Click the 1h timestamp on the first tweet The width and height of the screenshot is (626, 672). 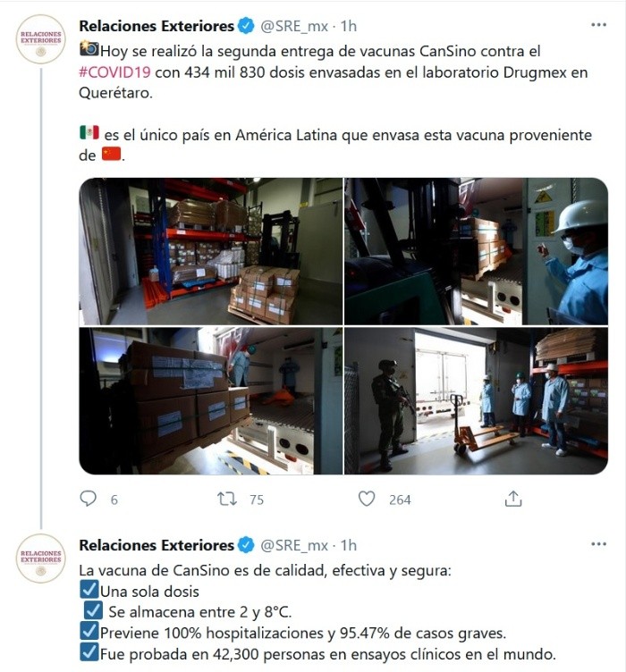(x=349, y=26)
